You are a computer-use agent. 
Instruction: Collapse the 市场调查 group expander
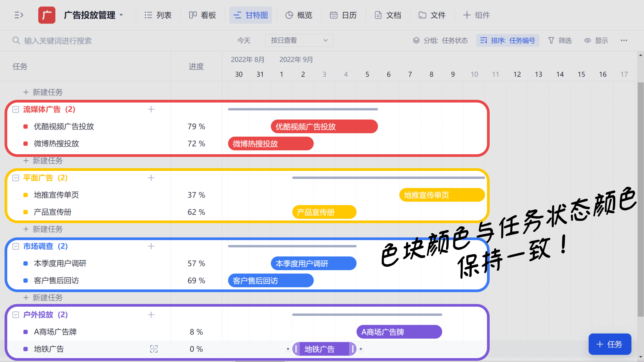16,246
